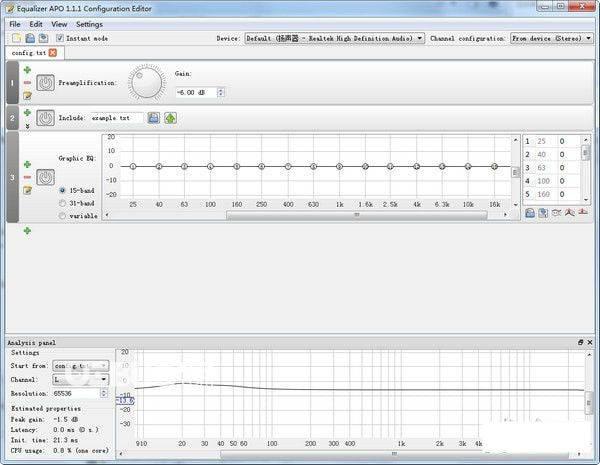This screenshot has height=465, width=600.
Task: Normalize the Graphic EQ response
Action: [x=569, y=213]
